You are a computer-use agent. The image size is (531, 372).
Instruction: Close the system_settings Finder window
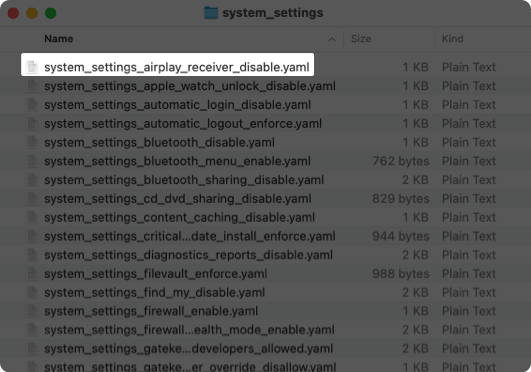pos(13,13)
